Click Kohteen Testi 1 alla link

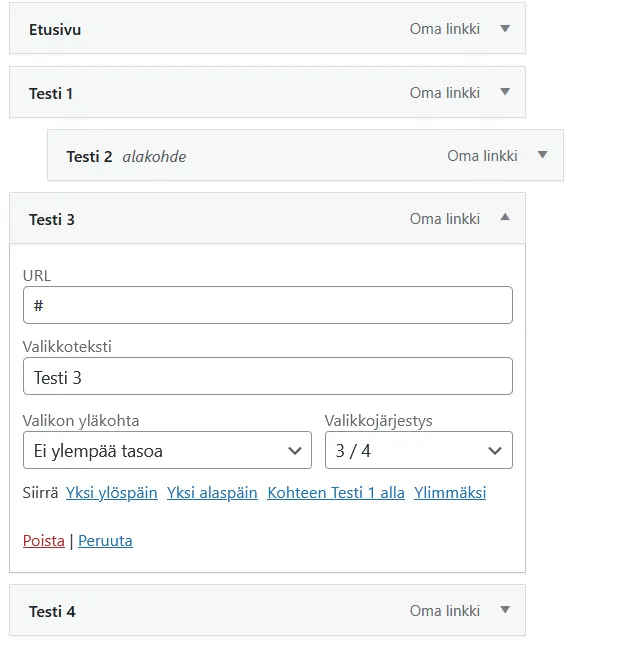coord(336,493)
